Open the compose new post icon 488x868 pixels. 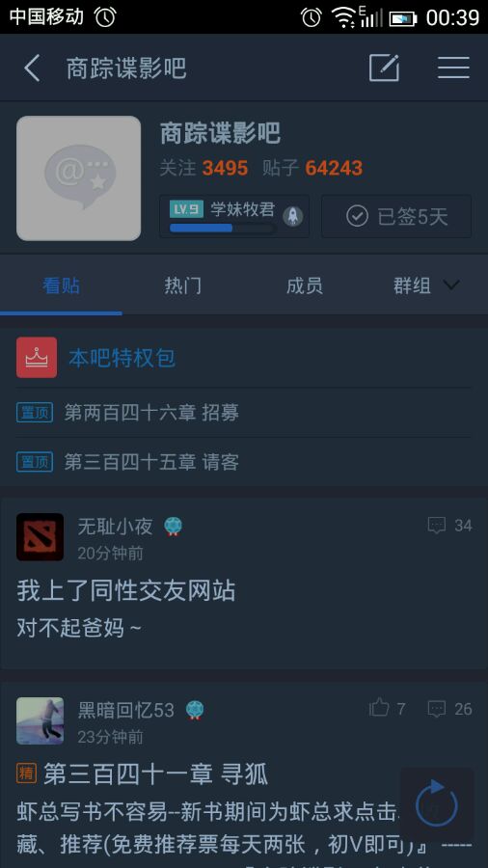(385, 68)
